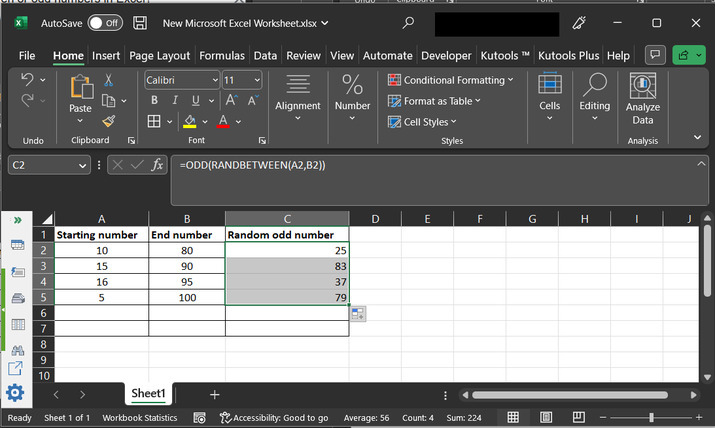Click the Insert Function fx icon

157,165
